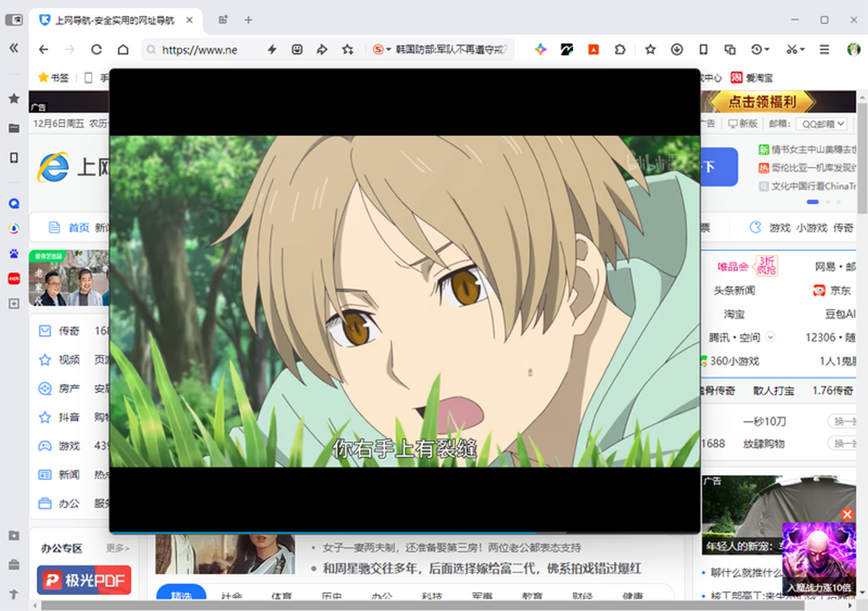The image size is (868, 611).
Task: Go to the browser home page icon
Action: pyautogui.click(x=123, y=50)
